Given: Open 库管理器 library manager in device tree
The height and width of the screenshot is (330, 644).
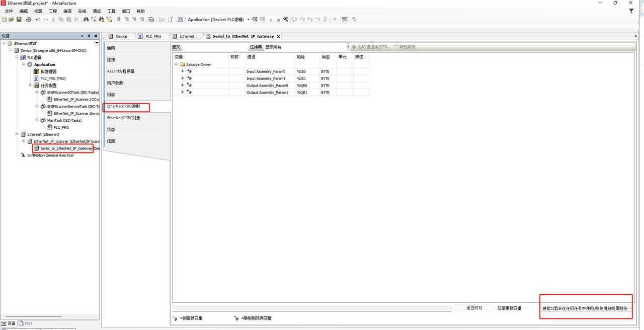Looking at the screenshot, I should tap(48, 71).
